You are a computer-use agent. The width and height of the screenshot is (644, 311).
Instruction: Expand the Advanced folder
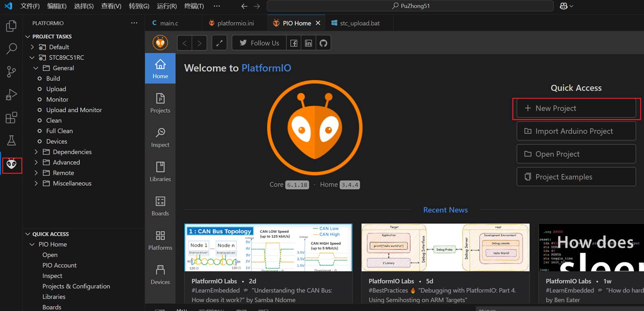pyautogui.click(x=36, y=162)
